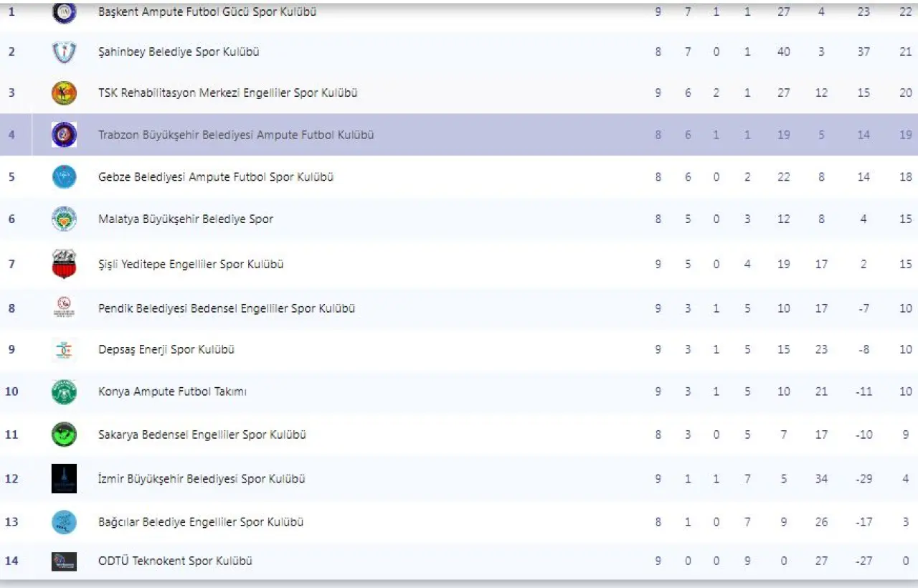Click the Şahinbey Belediye Spor Kulübü logo

tap(64, 52)
